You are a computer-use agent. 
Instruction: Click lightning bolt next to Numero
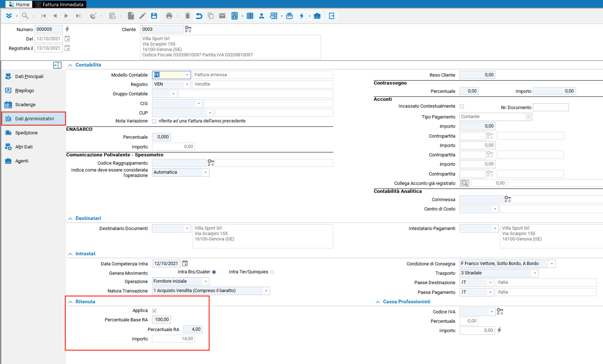click(x=67, y=29)
